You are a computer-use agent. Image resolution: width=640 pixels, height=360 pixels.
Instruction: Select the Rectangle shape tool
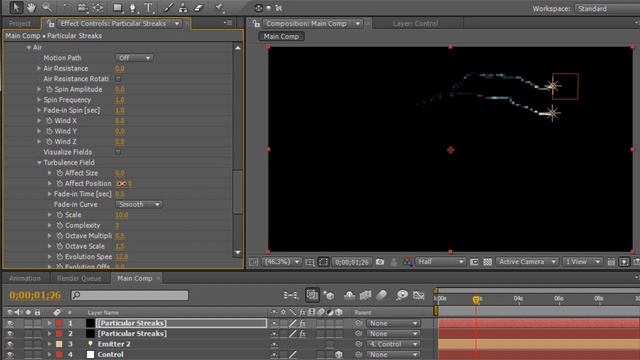tap(118, 7)
